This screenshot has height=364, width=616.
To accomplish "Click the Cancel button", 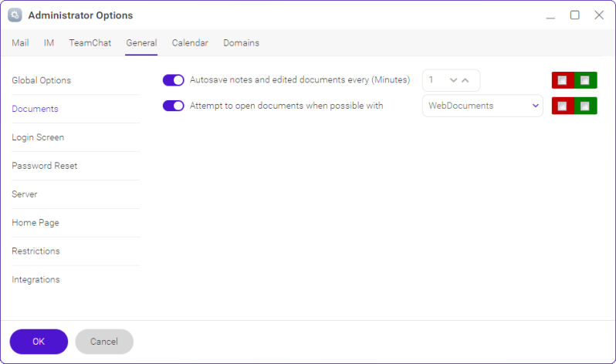I will tap(104, 342).
